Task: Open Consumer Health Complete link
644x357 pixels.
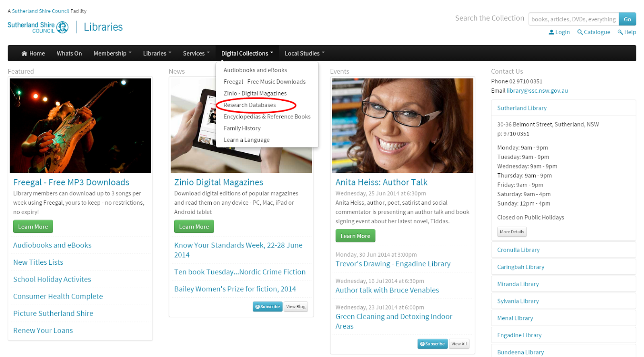Action: coord(58,297)
